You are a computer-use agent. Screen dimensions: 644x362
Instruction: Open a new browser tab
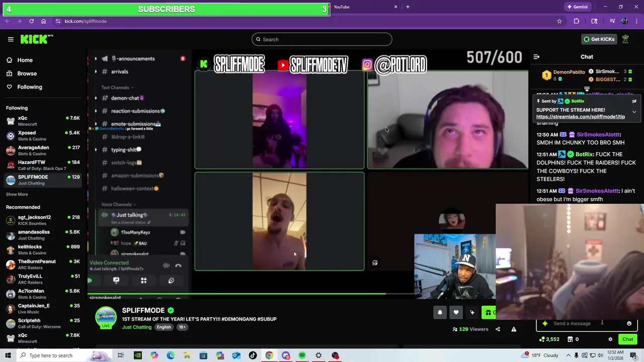pyautogui.click(x=408, y=7)
